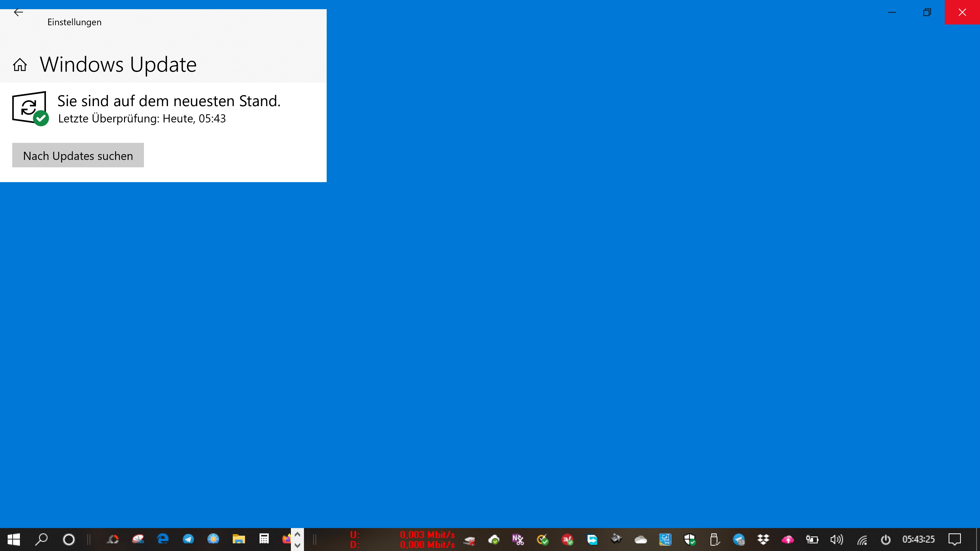
Task: Click Nach Updates suchen button
Action: [x=78, y=156]
